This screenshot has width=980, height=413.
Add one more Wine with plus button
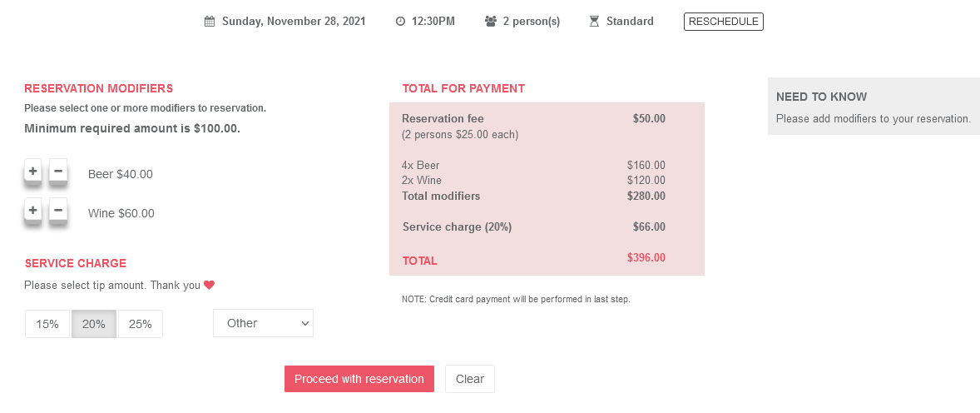coord(33,211)
